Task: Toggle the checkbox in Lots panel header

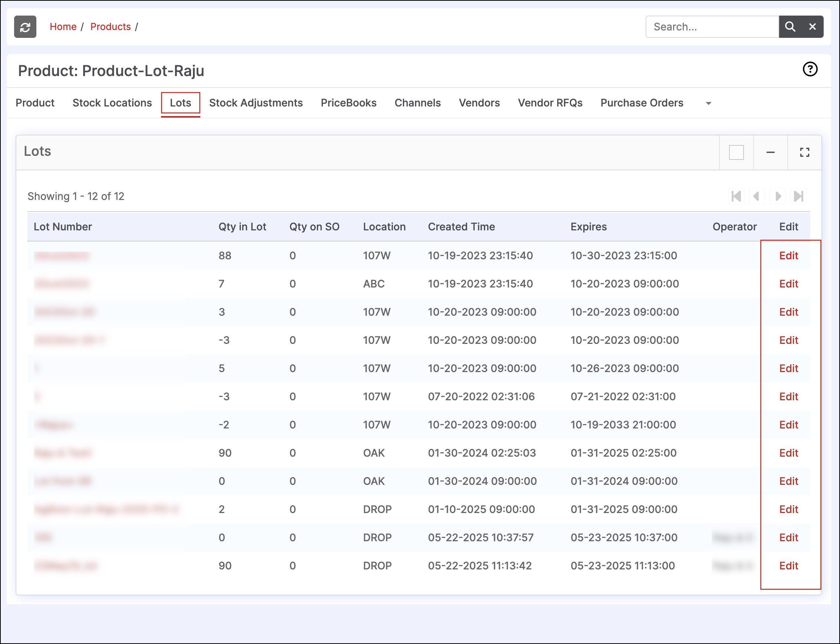Action: tap(736, 152)
